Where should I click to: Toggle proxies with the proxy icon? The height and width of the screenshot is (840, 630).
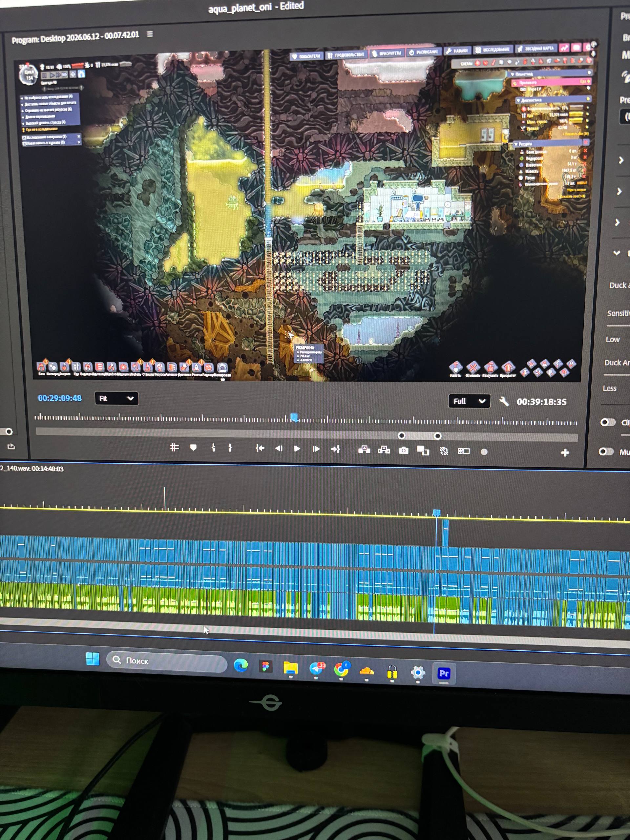[444, 451]
